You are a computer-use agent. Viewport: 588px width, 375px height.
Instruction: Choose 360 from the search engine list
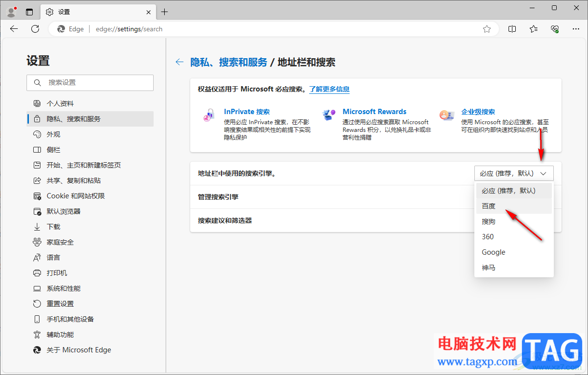click(x=514, y=237)
